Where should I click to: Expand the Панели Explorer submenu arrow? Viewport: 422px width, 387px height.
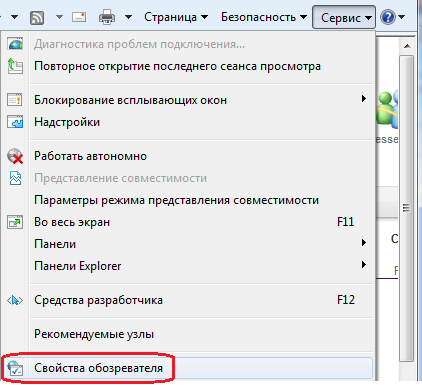pyautogui.click(x=364, y=265)
